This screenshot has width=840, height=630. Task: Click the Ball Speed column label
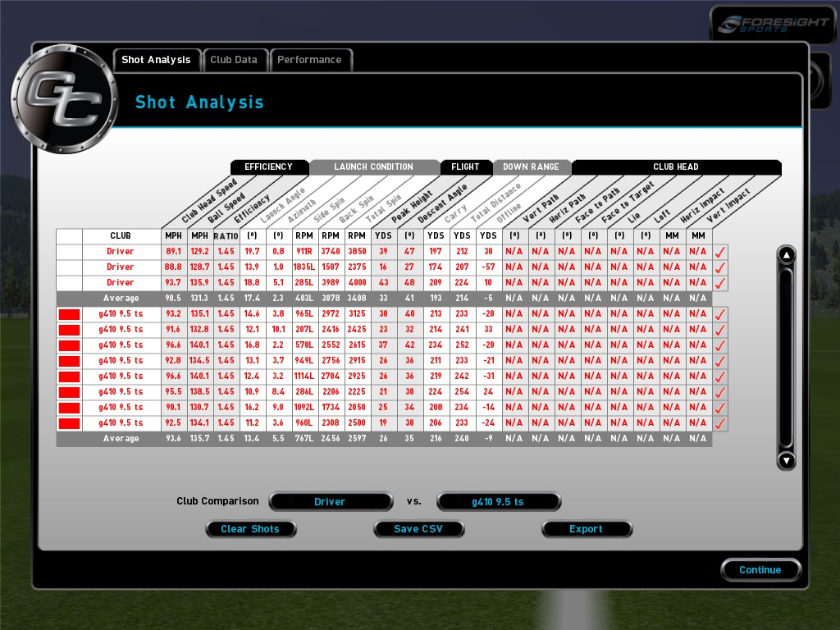(x=226, y=208)
